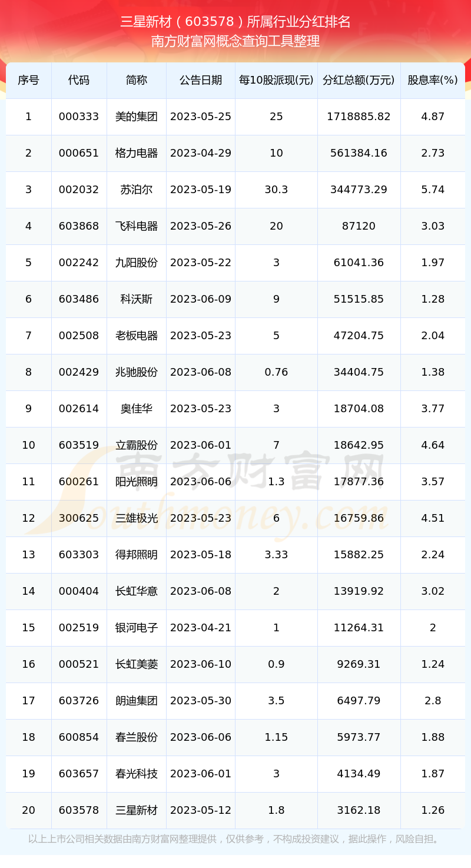This screenshot has width=471, height=868.
Task: Select the 股息率(%) column header
Action: 433,80
